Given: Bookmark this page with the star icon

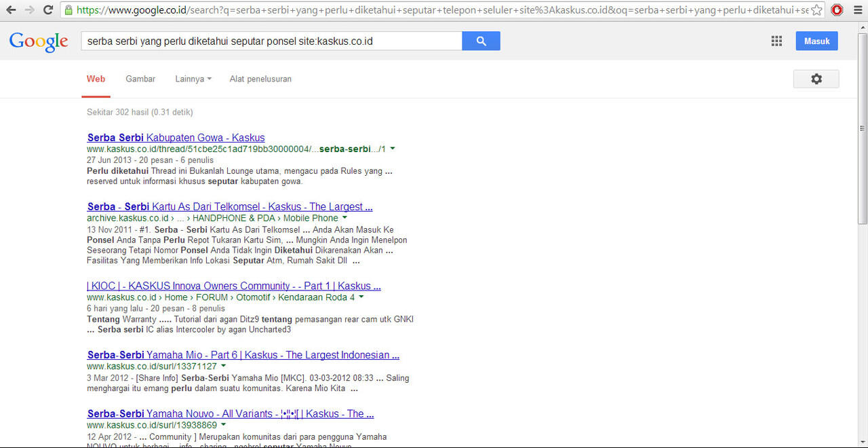Looking at the screenshot, I should click(x=816, y=10).
